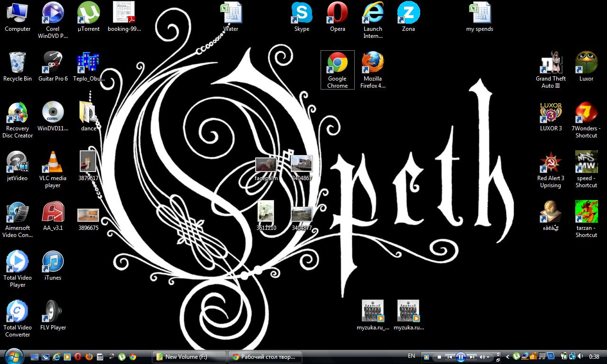This screenshot has width=607, height=364.
Task: Stop playback in the taskbar media player
Action: click(439, 357)
